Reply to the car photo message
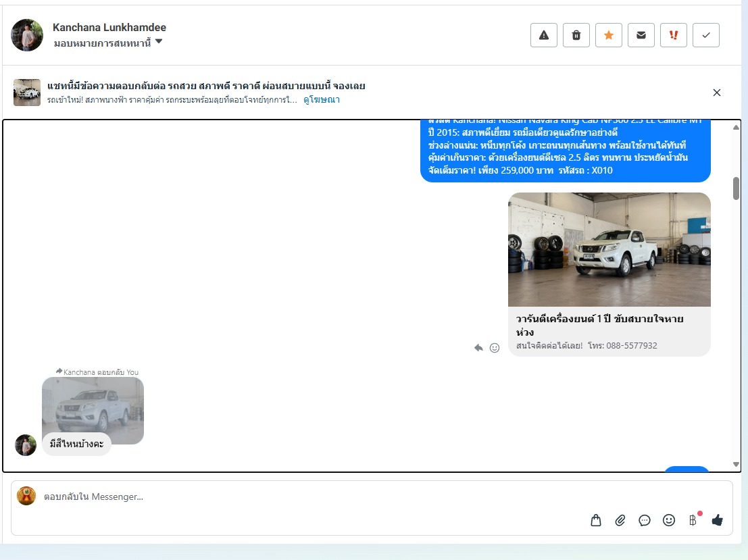This screenshot has width=748, height=560. (478, 348)
